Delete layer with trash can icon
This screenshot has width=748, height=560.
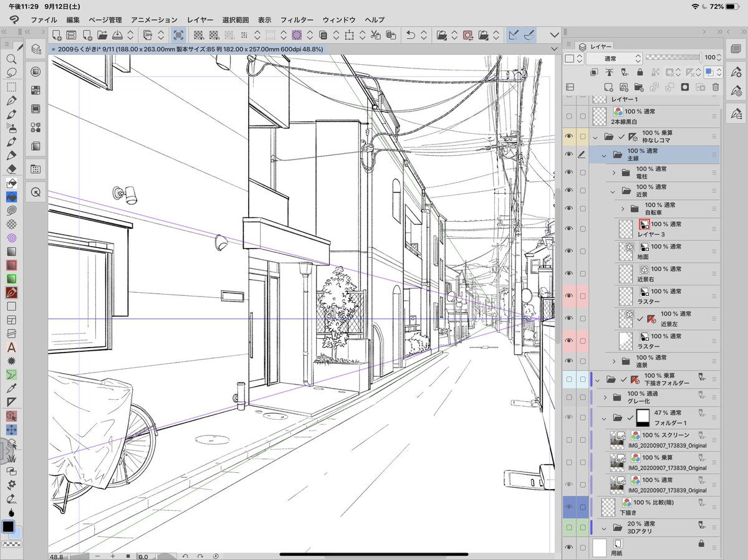[716, 87]
